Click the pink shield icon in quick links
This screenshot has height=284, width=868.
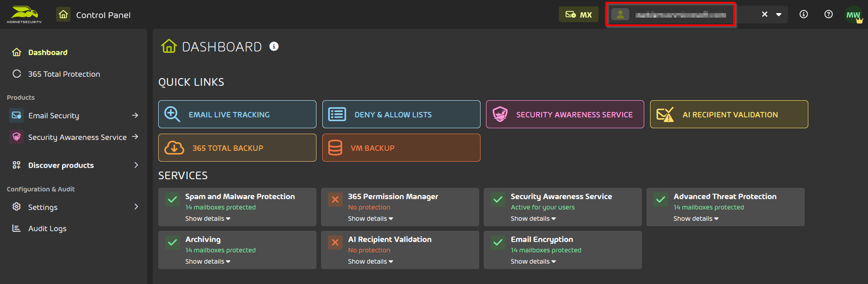coord(500,114)
